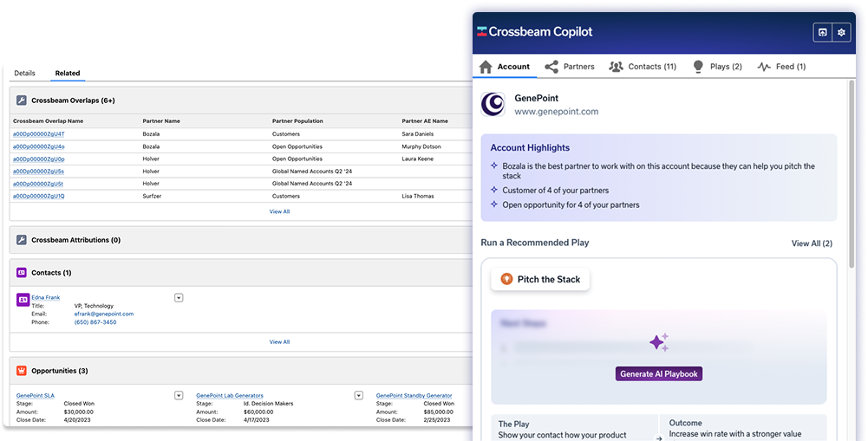The height and width of the screenshot is (441, 868).
Task: Open overlap record a00Dp00000ZgU4T
Action: pos(39,134)
